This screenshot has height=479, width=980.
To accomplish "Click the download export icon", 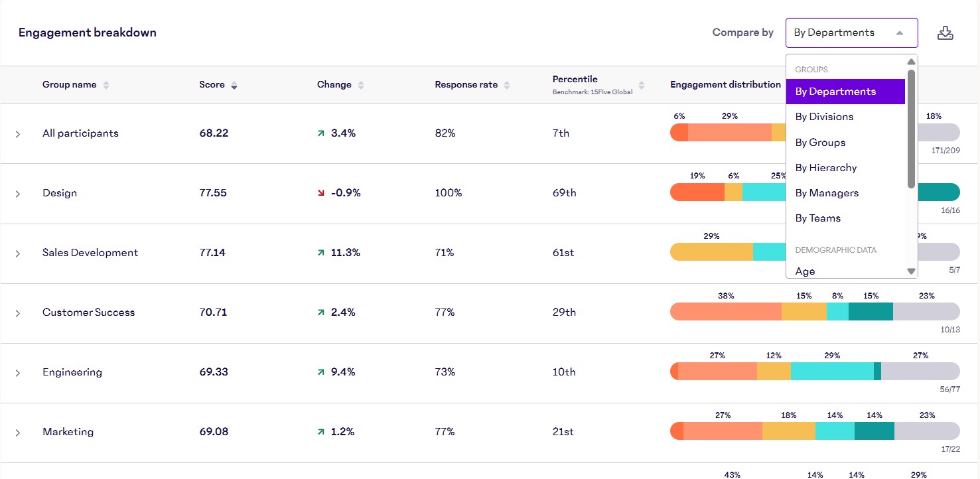I will point(945,33).
